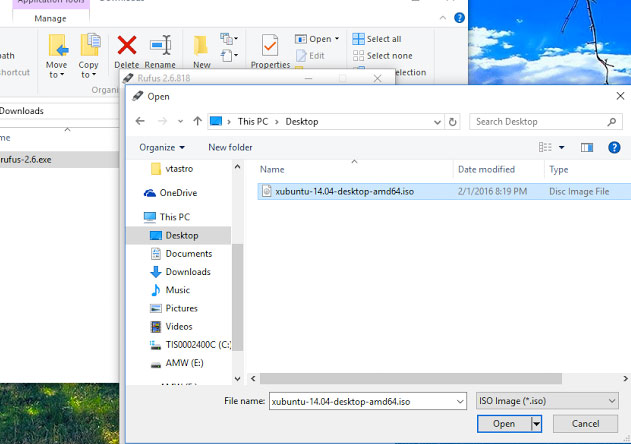Sort by Type column header

(559, 169)
